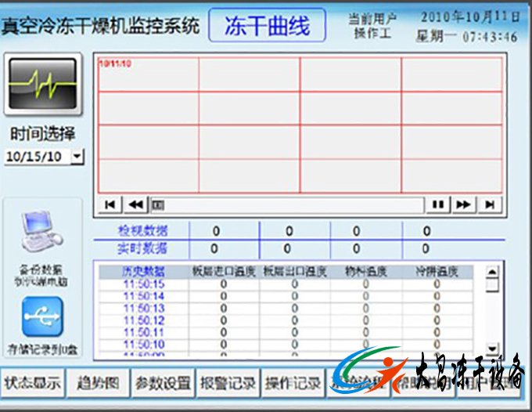Click the 真空冷冻干燥机监控系统 title

click(x=101, y=26)
